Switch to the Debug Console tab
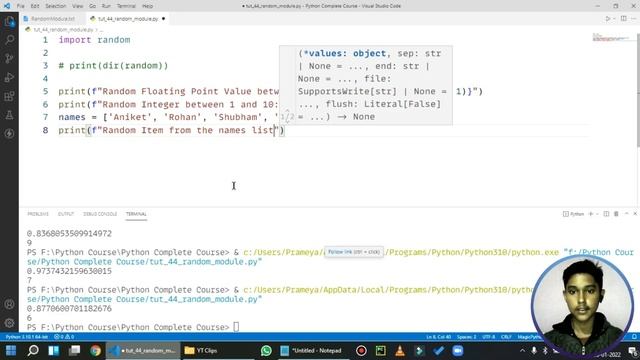 click(100, 214)
